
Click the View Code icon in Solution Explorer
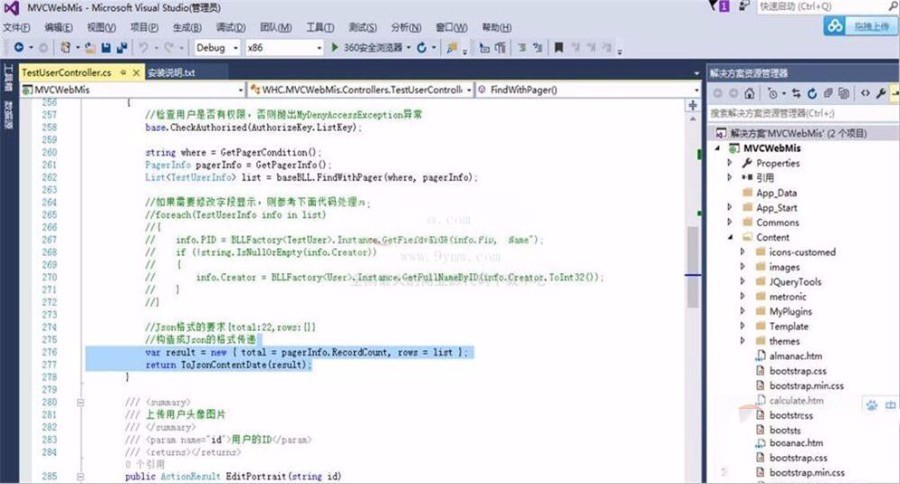click(x=865, y=93)
